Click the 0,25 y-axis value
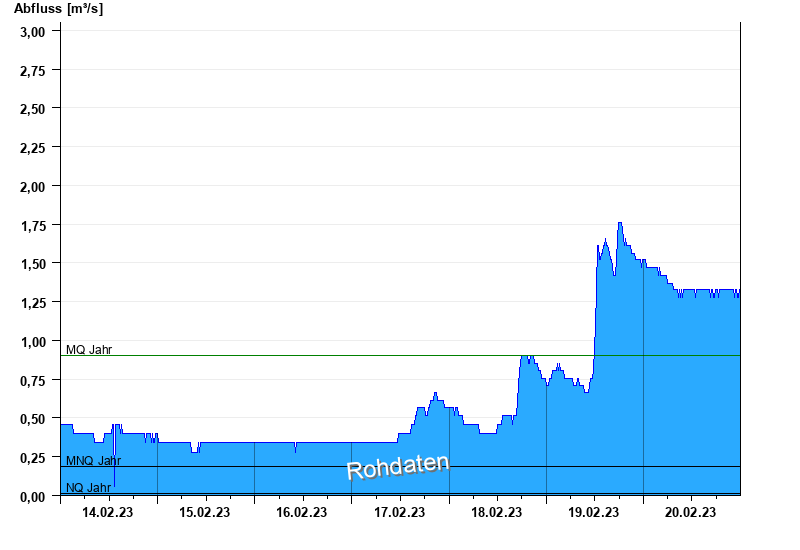This screenshot has width=800, height=550. point(33,458)
